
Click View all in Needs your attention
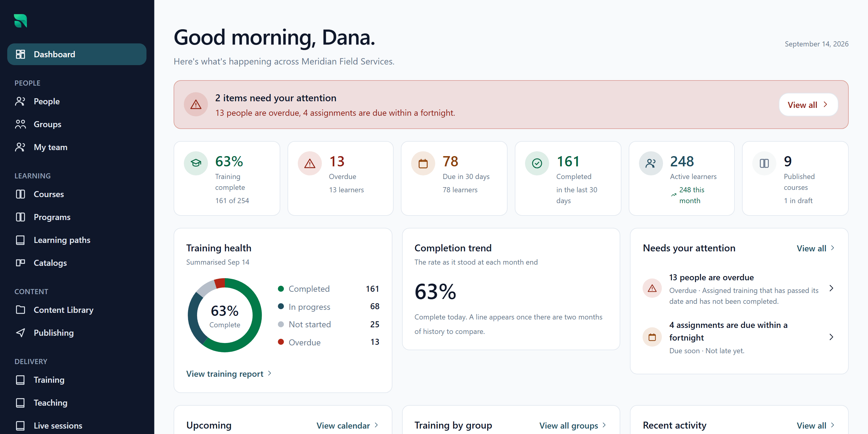point(816,248)
